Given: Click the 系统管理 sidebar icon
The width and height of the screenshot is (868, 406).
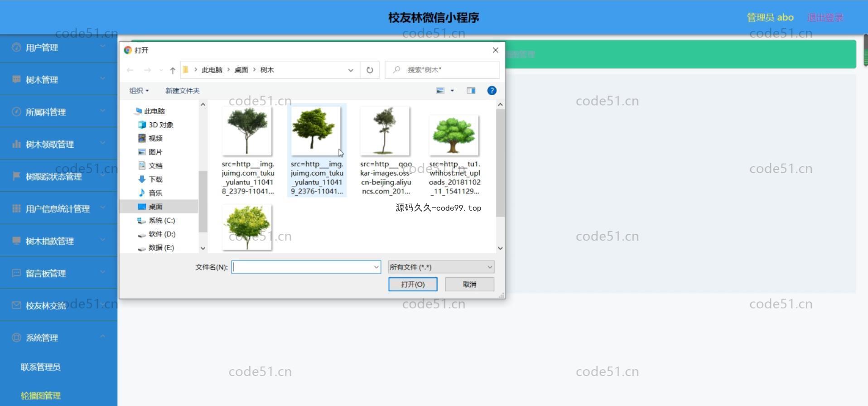Looking at the screenshot, I should click(16, 337).
